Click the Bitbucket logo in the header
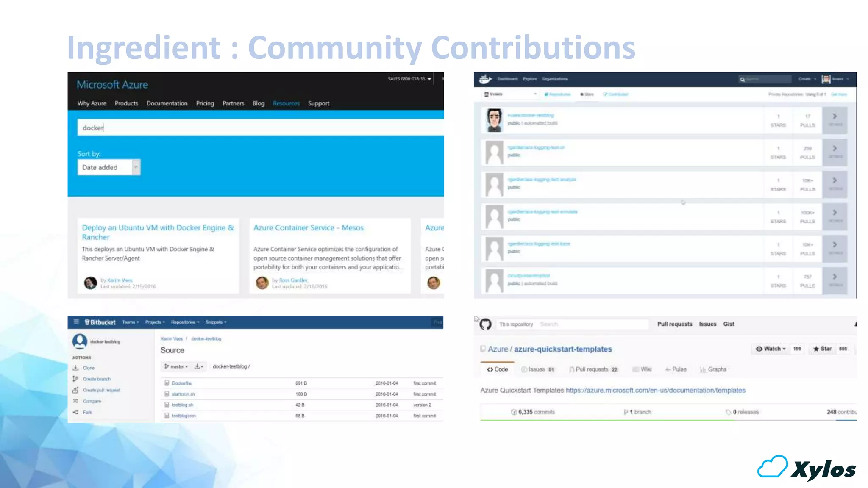This screenshot has width=868, height=488. pos(100,322)
